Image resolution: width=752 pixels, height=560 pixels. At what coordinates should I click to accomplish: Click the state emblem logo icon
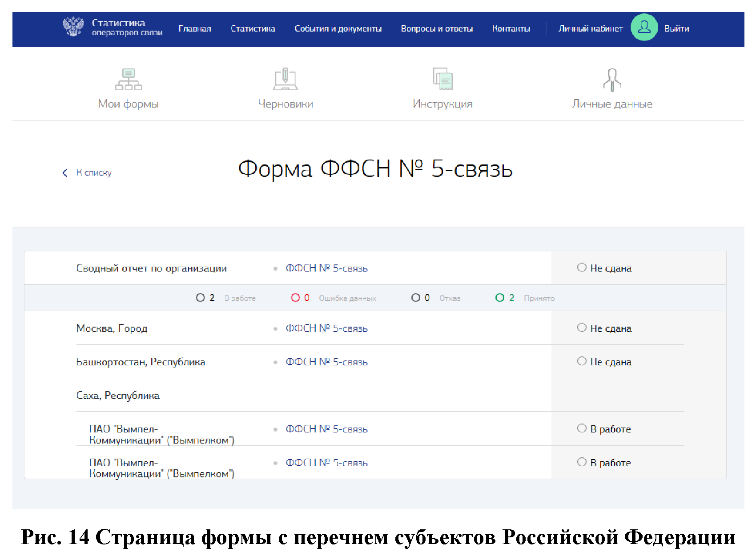73,27
